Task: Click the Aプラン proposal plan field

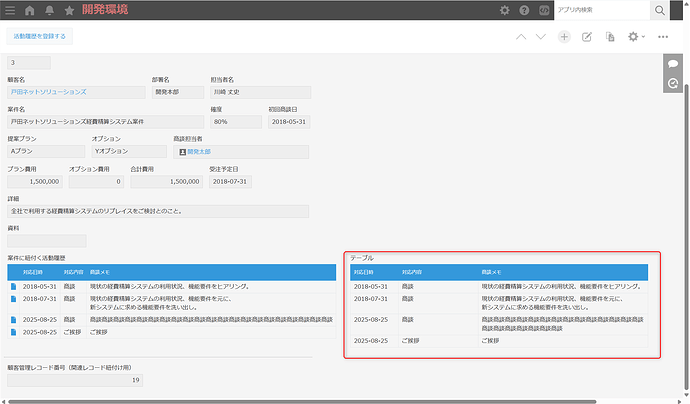Action: (x=46, y=151)
